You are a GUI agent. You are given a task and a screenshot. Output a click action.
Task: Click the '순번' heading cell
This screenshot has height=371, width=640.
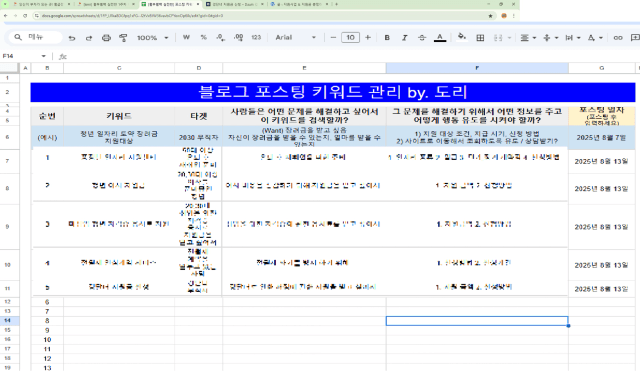point(47,116)
